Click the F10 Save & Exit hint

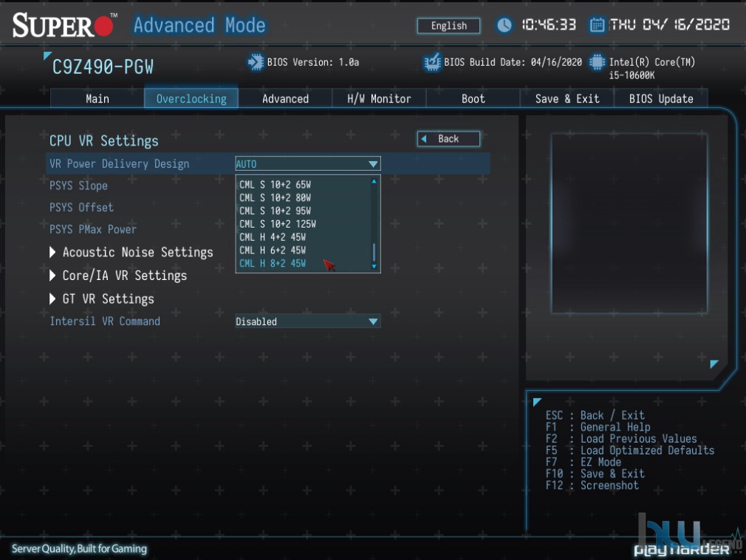click(x=595, y=474)
